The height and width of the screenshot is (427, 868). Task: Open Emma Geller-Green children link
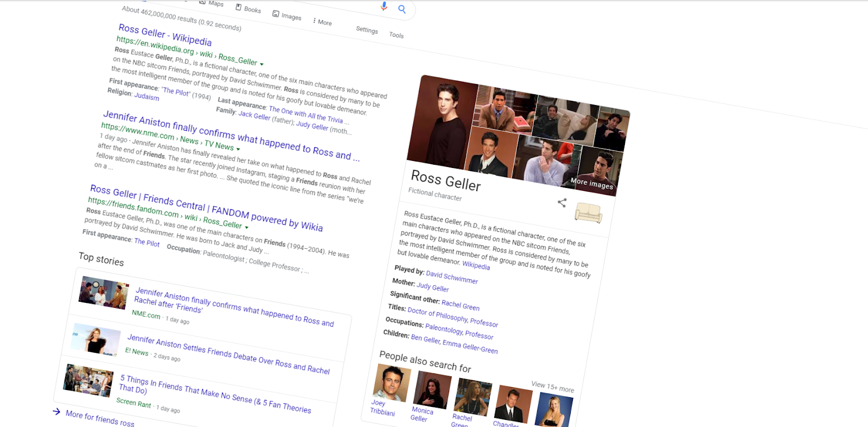470,347
